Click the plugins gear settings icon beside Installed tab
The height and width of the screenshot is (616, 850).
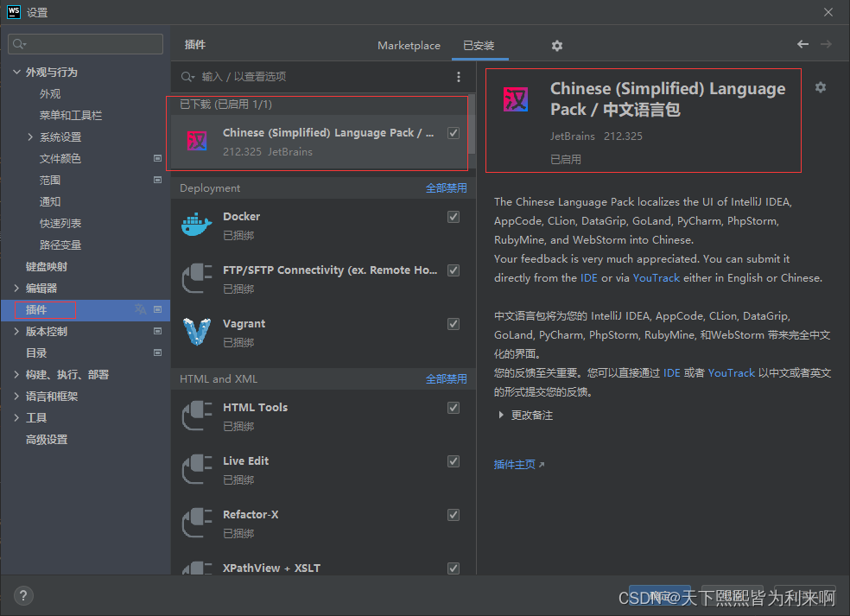[556, 46]
